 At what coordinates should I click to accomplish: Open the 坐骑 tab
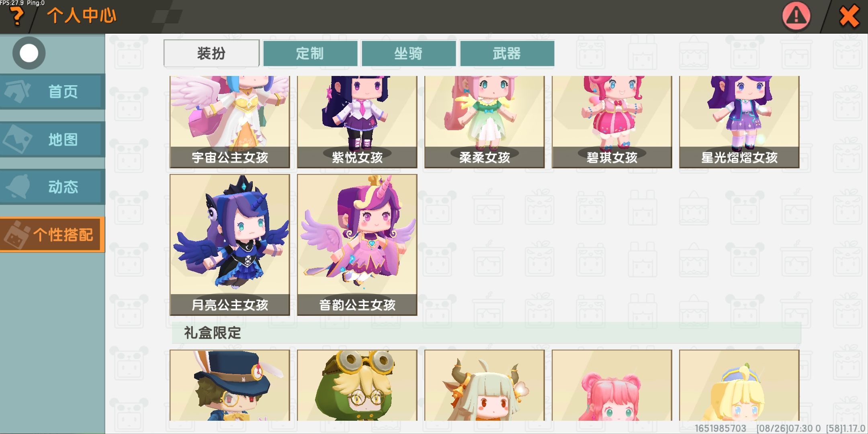tap(408, 53)
